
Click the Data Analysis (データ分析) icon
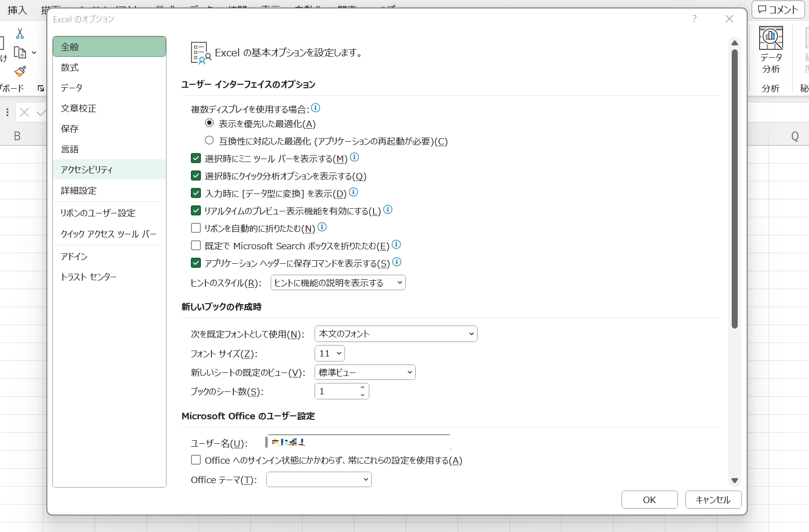click(x=771, y=50)
